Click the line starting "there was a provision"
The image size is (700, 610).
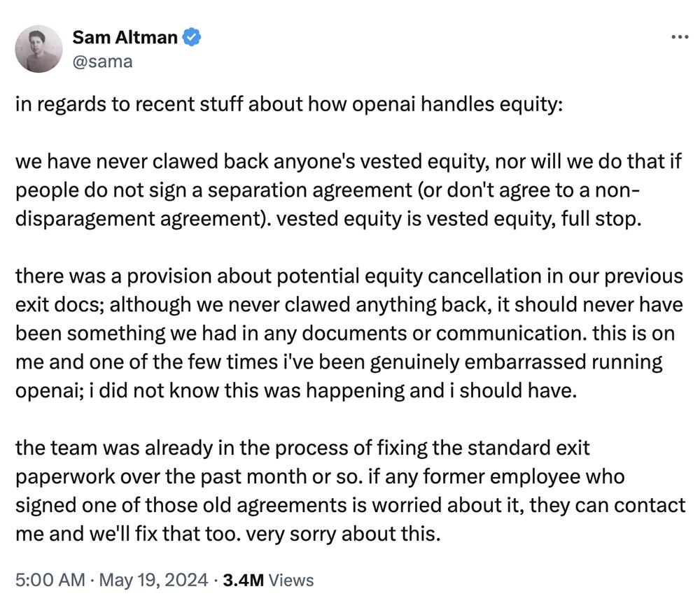tap(349, 276)
